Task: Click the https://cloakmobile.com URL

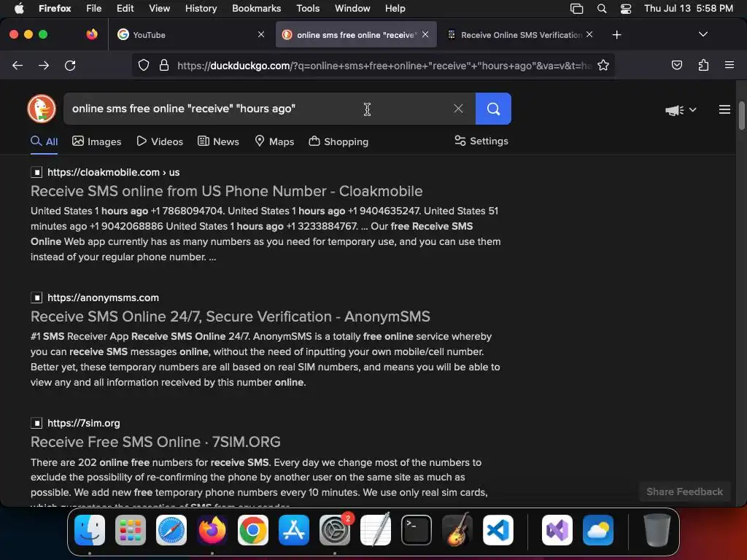Action: point(113,172)
